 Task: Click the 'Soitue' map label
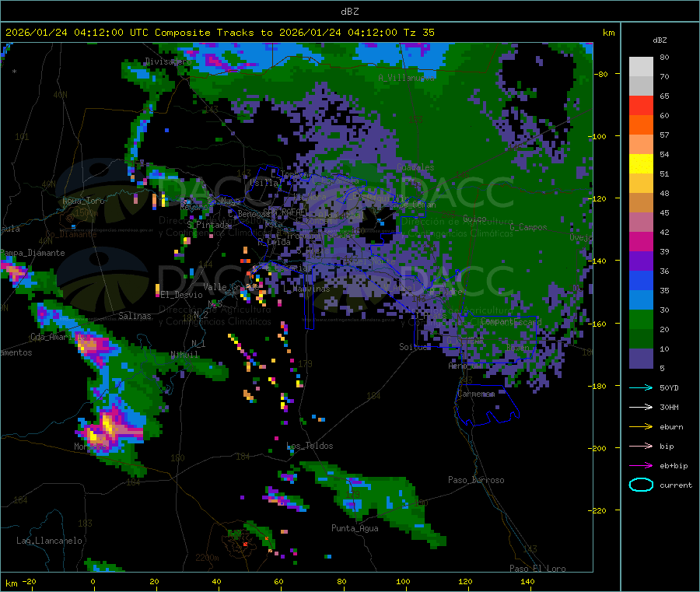coord(413,347)
